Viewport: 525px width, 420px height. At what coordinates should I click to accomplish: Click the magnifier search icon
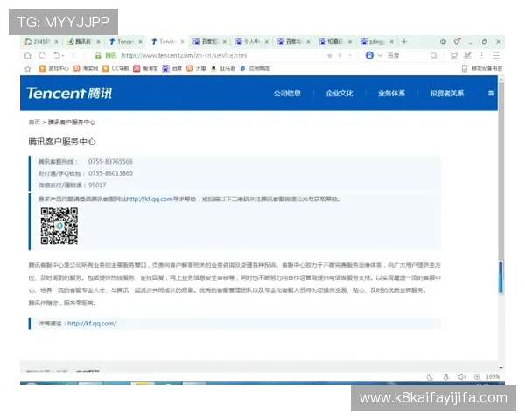tap(434, 56)
